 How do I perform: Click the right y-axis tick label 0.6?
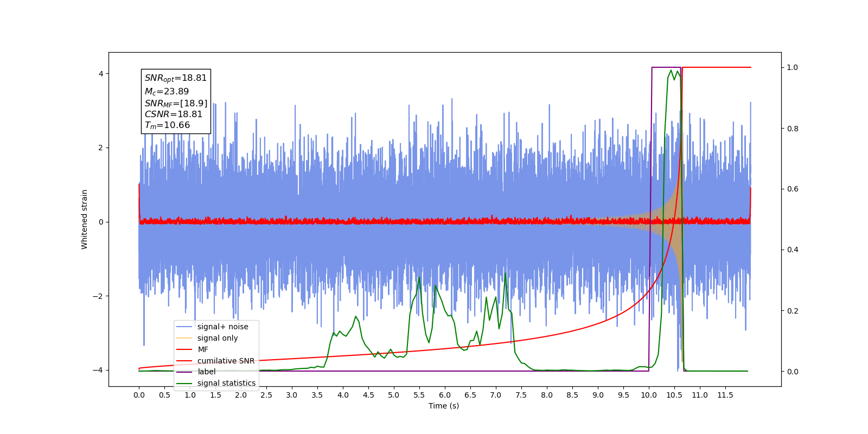click(x=793, y=189)
